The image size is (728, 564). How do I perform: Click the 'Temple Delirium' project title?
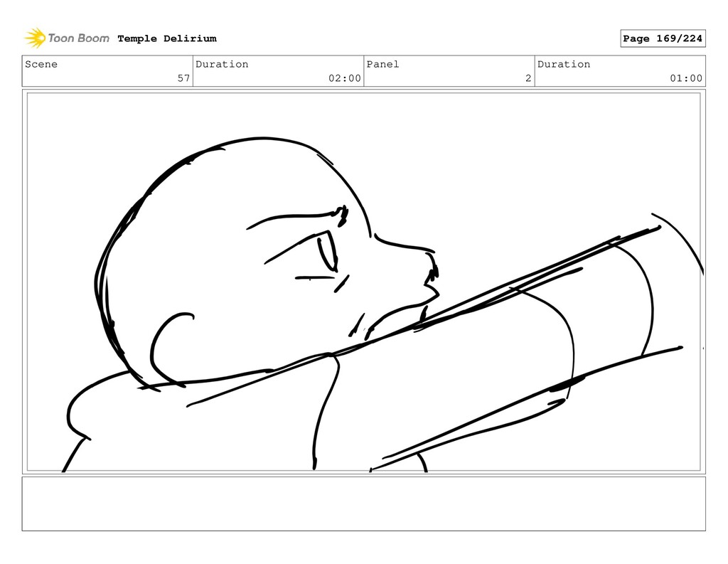[167, 38]
